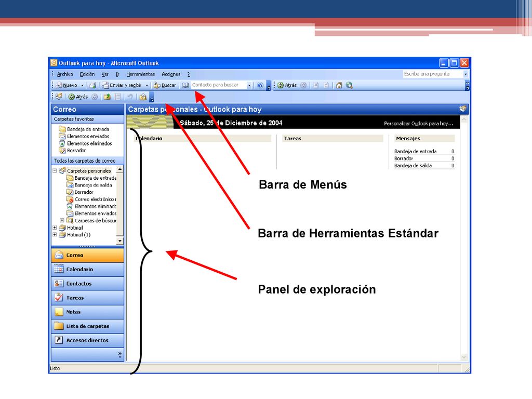Screen dimensions: 532x399
Task: Click the Outlook para hoy icon in the advanced toolbar
Action: pos(59,97)
